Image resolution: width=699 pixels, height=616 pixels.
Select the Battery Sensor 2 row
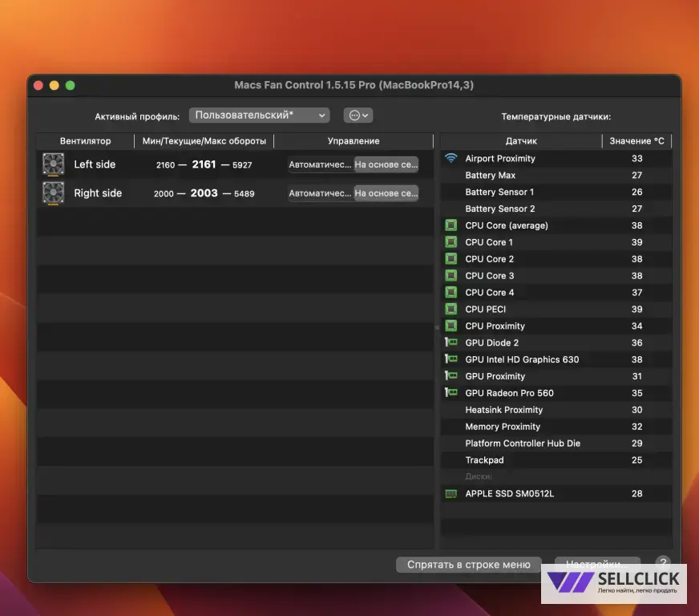[x=556, y=209]
